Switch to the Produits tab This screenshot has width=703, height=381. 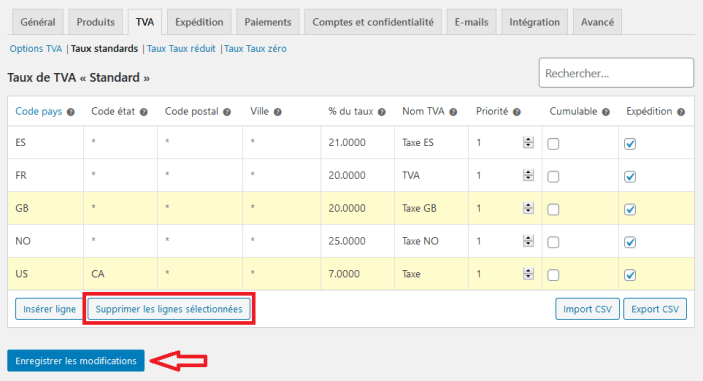(x=95, y=22)
